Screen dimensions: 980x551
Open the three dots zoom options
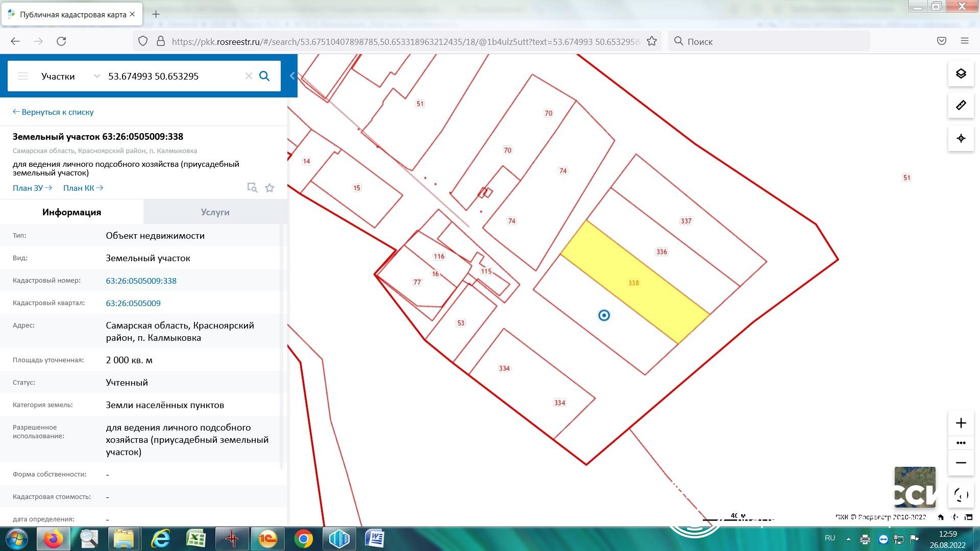click(961, 443)
